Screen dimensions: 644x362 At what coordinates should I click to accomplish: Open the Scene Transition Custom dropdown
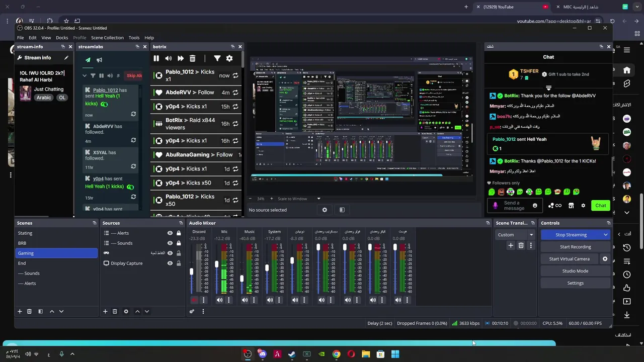515,235
